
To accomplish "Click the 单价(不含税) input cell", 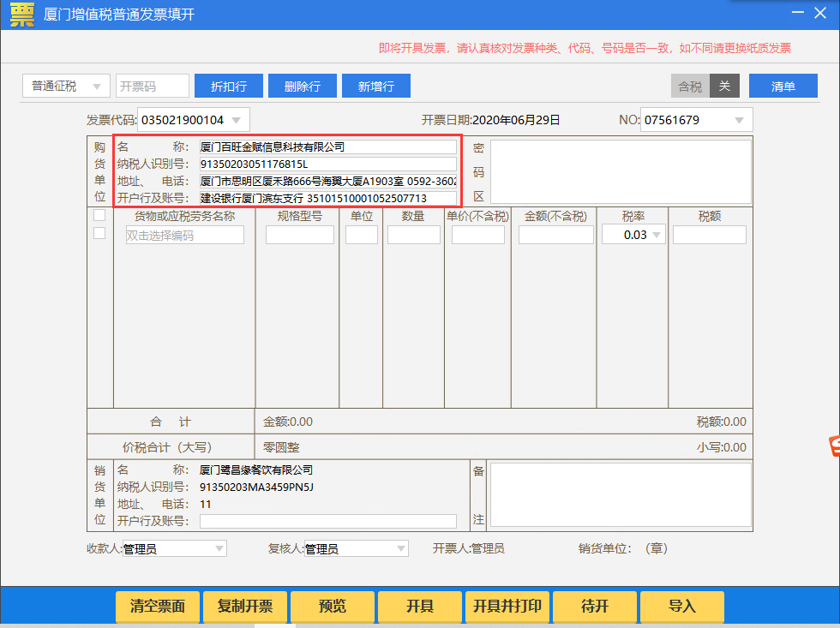I will coord(478,235).
